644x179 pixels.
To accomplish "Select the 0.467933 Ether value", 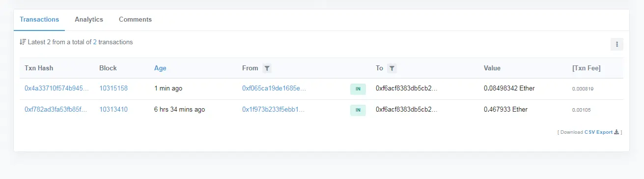I will point(505,110).
